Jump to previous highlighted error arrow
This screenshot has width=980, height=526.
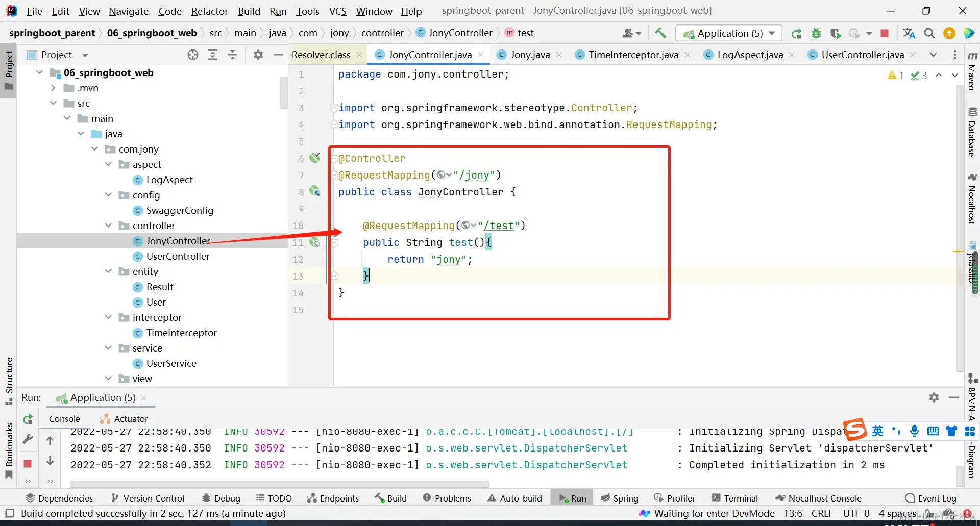click(939, 75)
